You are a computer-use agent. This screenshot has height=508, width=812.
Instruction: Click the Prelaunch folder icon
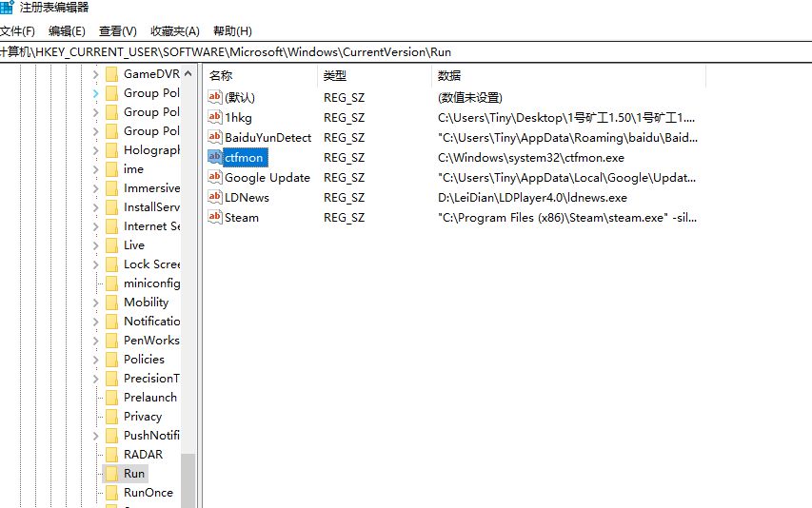tap(111, 398)
